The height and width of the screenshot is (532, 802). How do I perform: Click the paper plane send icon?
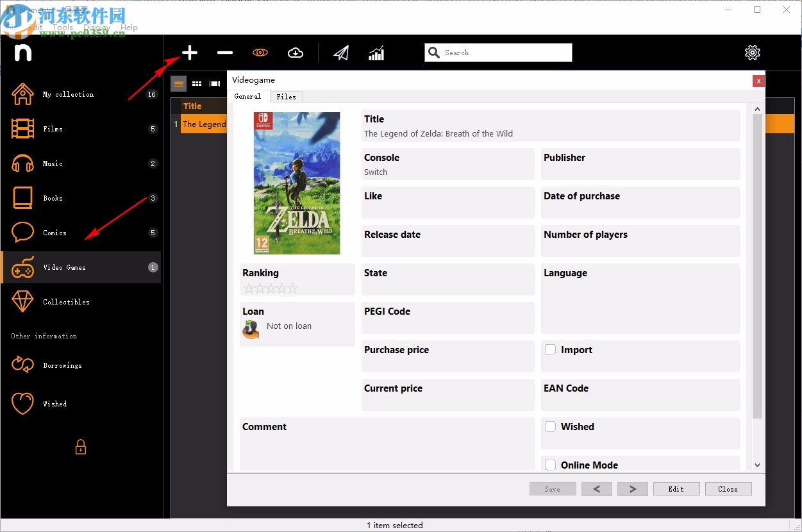click(x=341, y=53)
